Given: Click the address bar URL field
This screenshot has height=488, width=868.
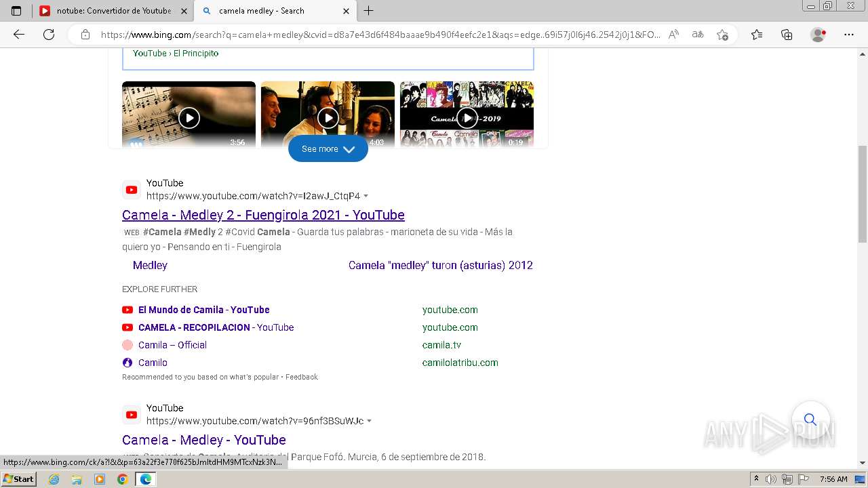Looking at the screenshot, I should (x=380, y=35).
